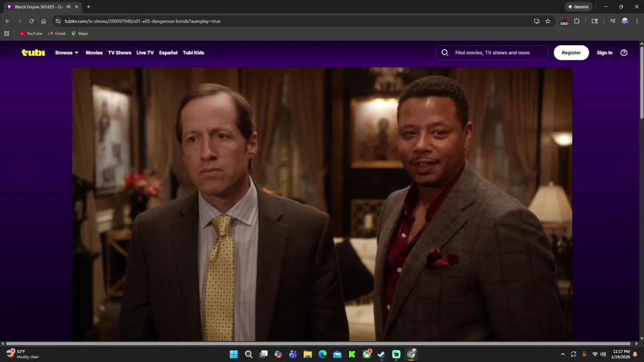Open the Chrome three-dot menu
The image size is (644, 362).
coord(637,21)
